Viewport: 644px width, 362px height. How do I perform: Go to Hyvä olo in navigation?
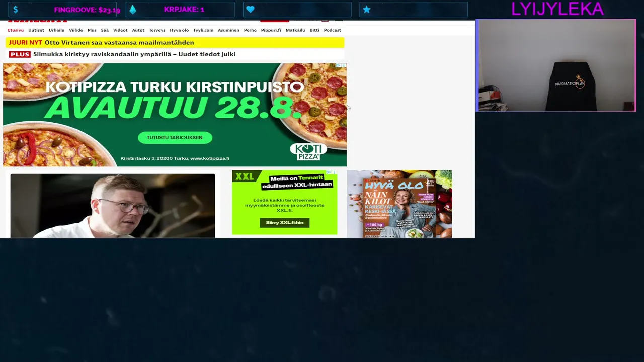tap(179, 30)
